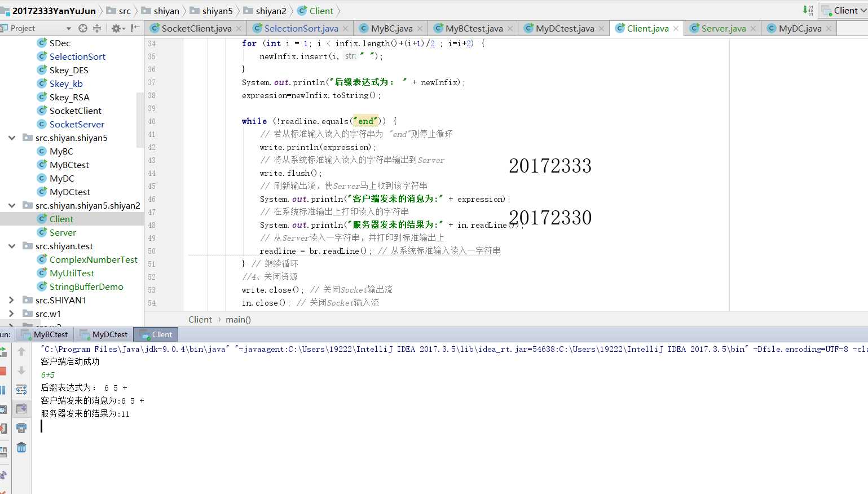Select StringBufferDemo in project tree
This screenshot has width=868, height=494.
pos(80,286)
